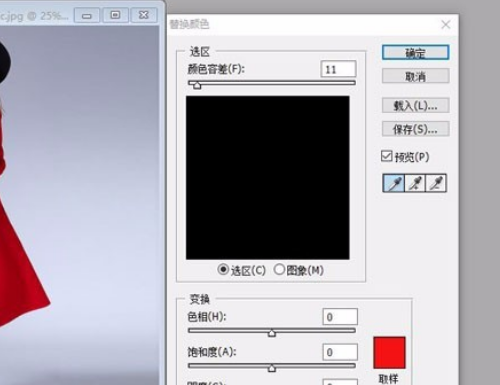Close the 替换颜色 dialog
The width and height of the screenshot is (500, 385).
point(446,24)
